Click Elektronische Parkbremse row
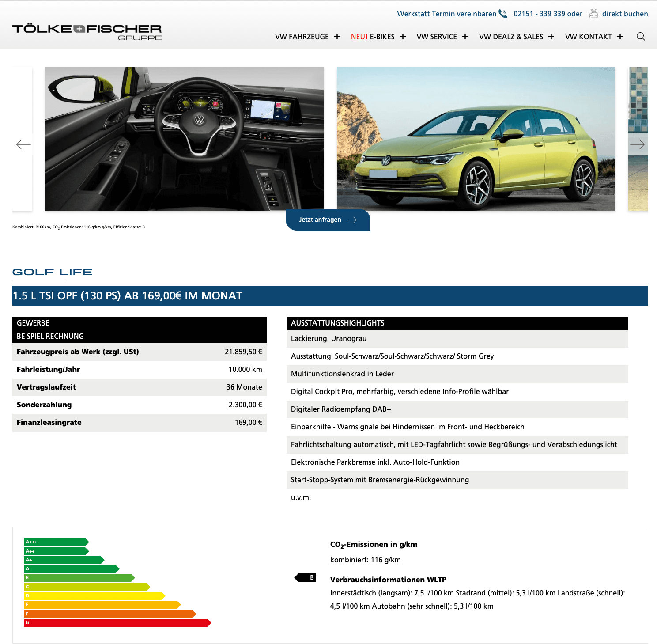This screenshot has width=657, height=644. pyautogui.click(x=457, y=462)
